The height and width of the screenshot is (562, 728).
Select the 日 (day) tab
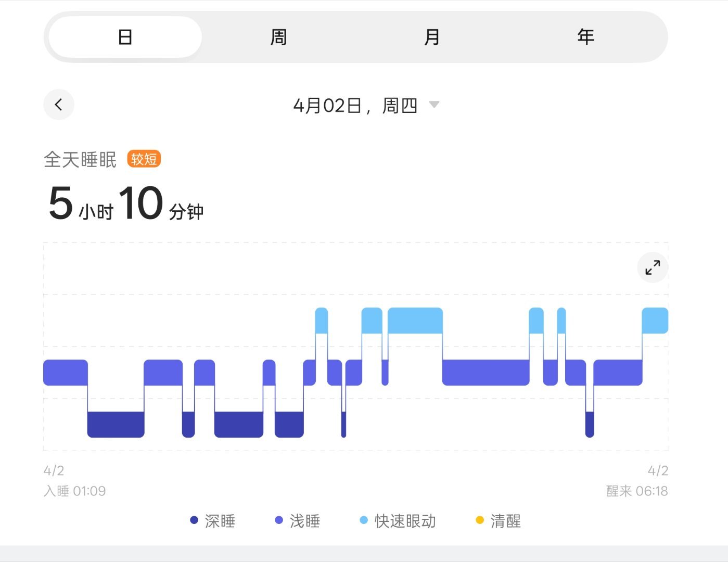coord(125,37)
